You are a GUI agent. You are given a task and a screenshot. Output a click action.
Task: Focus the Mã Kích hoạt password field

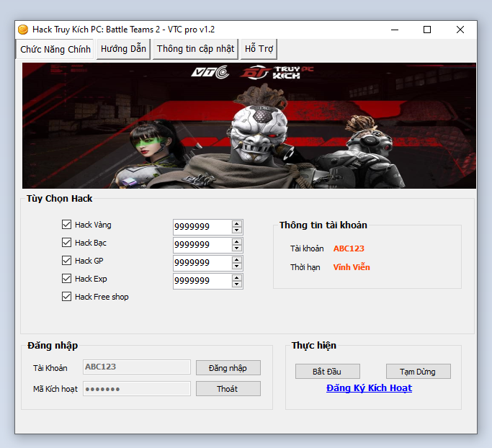click(137, 389)
